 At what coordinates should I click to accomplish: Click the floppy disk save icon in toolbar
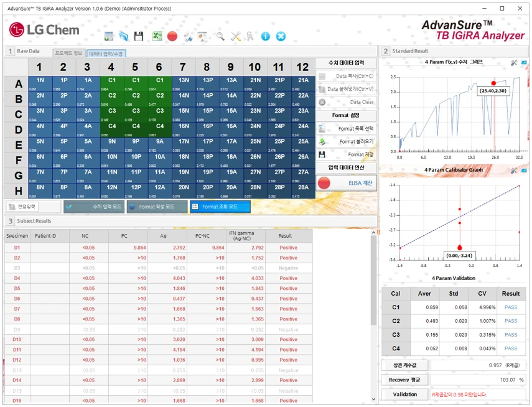point(139,36)
